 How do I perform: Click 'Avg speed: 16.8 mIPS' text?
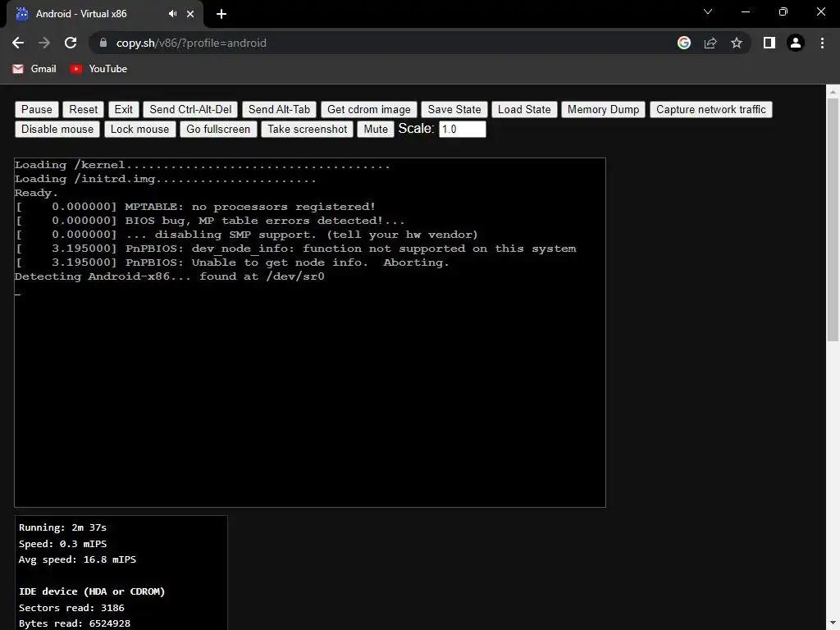tap(77, 559)
